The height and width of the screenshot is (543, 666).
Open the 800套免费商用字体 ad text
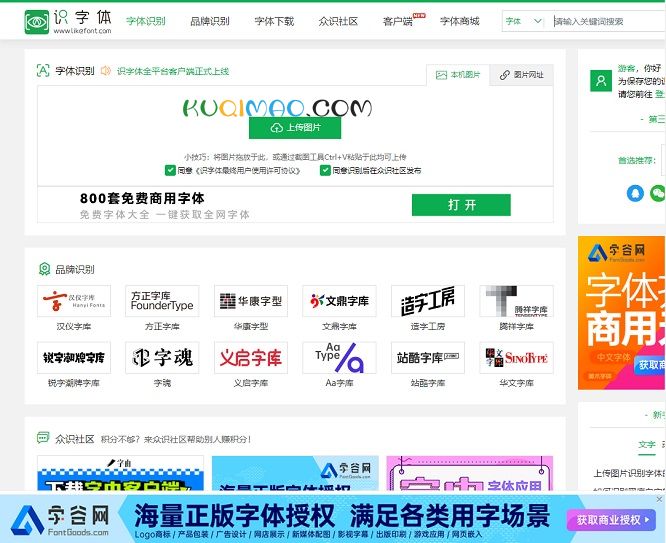(x=142, y=198)
